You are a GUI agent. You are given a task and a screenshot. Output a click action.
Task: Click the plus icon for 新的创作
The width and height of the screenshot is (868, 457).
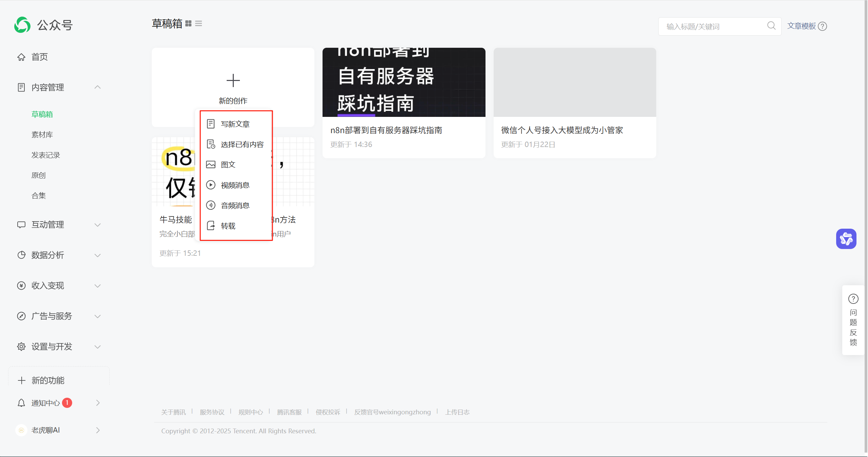pos(233,81)
